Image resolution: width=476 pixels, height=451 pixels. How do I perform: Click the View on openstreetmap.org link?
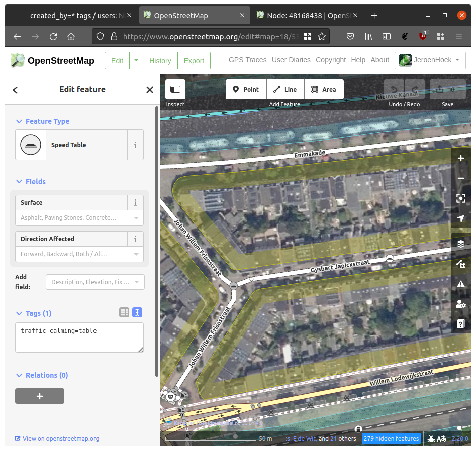pyautogui.click(x=60, y=438)
